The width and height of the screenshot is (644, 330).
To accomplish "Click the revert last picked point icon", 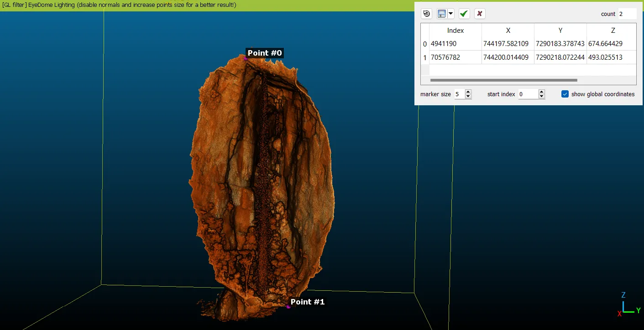I will point(426,14).
